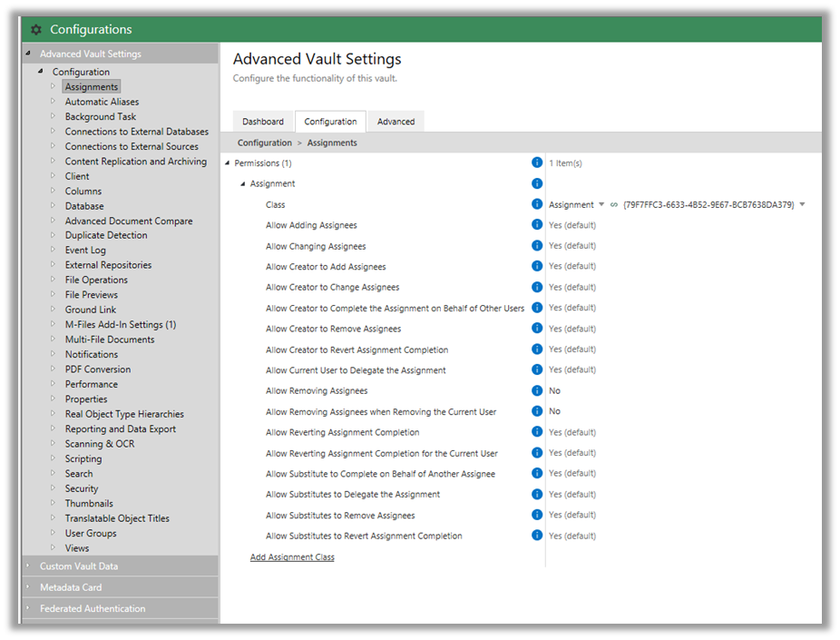Collapse the Permissions (1) node

(228, 163)
